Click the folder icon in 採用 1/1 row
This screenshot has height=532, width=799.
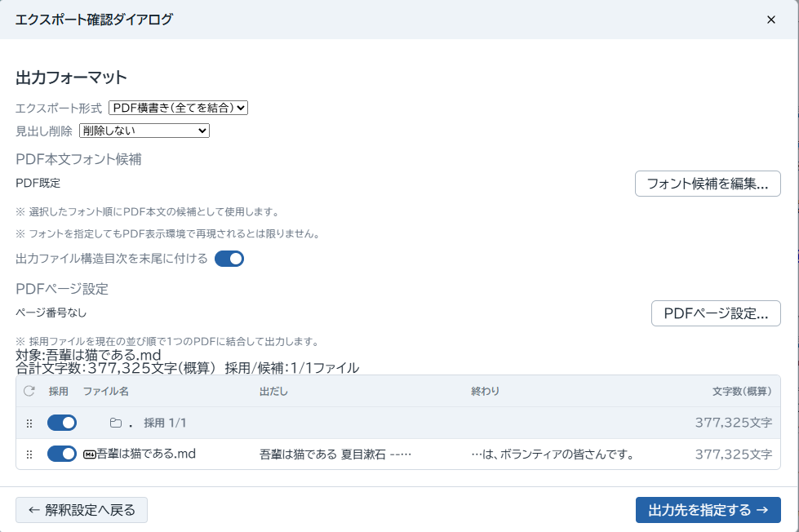pos(116,423)
